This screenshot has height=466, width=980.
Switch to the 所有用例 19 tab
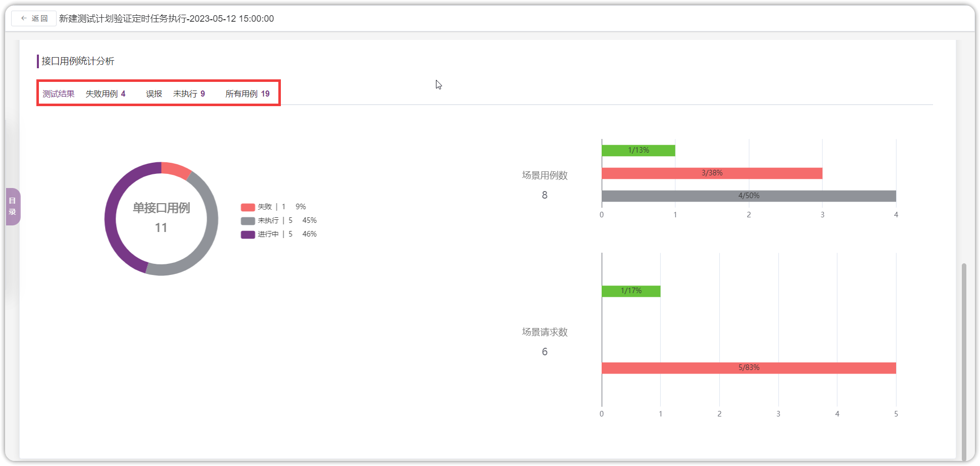click(x=248, y=94)
